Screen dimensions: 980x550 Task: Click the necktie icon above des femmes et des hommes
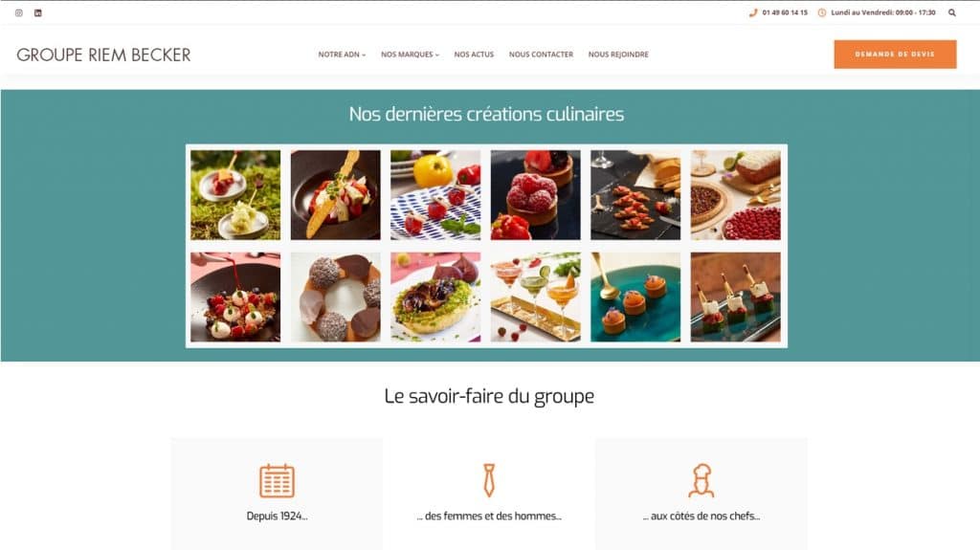[x=489, y=480]
